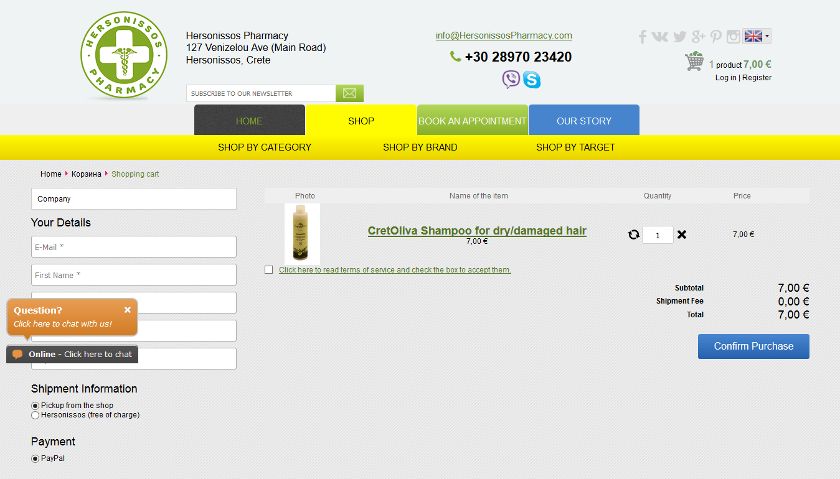Viewport: 840px width, 479px height.
Task: Click the Log in link
Action: (x=725, y=78)
